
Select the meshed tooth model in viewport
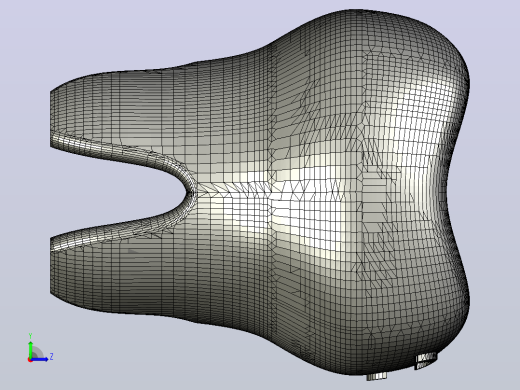[x=260, y=195]
